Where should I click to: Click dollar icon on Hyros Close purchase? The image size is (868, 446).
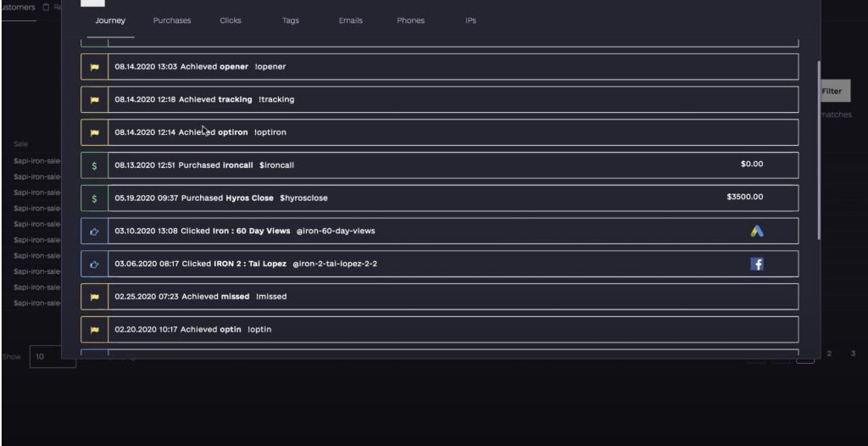(94, 198)
